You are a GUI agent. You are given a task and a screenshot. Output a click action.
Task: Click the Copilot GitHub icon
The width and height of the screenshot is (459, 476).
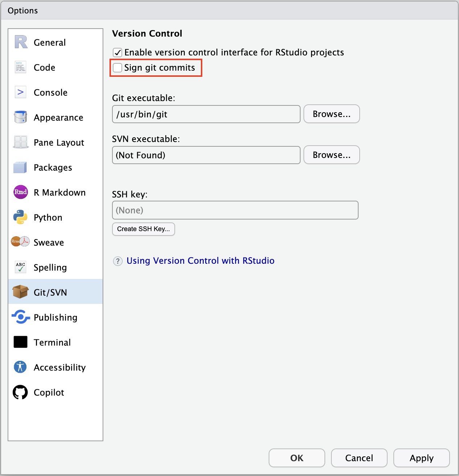(20, 392)
